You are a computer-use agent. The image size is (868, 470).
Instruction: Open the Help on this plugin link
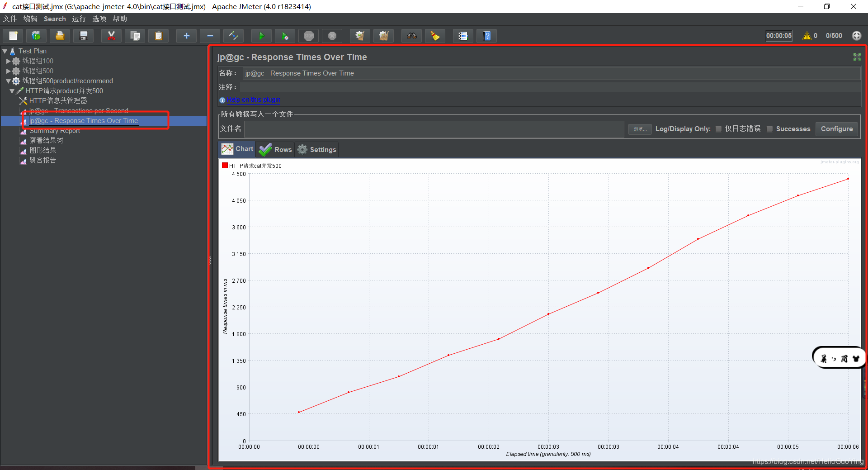pos(254,100)
